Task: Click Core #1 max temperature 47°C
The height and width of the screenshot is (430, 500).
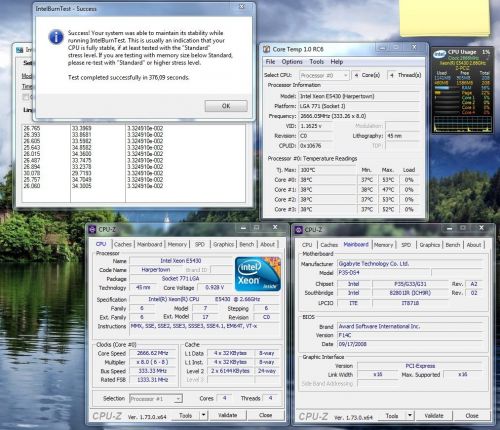Action: [388, 190]
